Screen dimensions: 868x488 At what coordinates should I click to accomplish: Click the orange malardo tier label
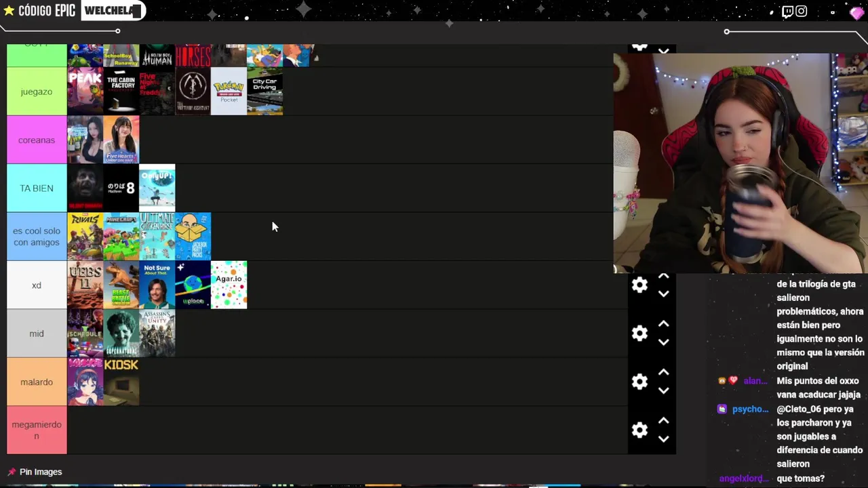click(37, 382)
